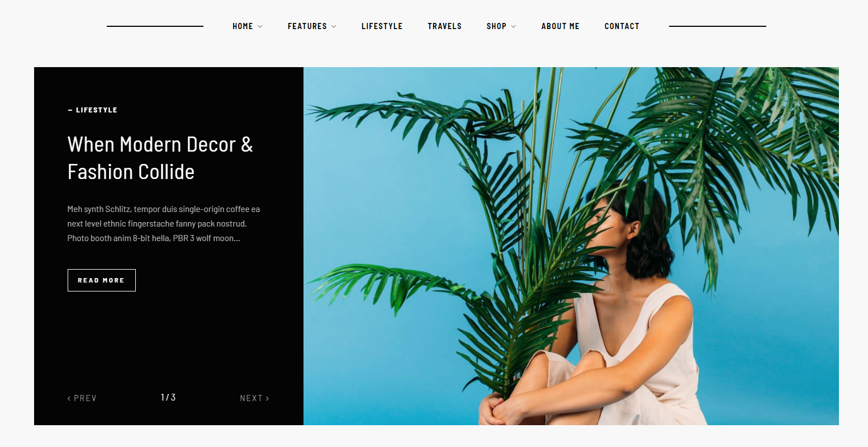868x447 pixels.
Task: Click the Read More button
Action: 101,280
